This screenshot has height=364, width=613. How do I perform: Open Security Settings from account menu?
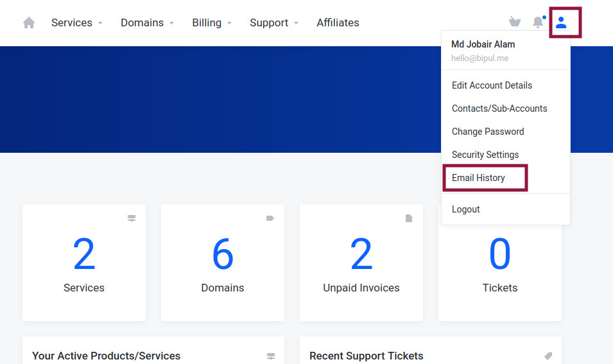pos(485,155)
